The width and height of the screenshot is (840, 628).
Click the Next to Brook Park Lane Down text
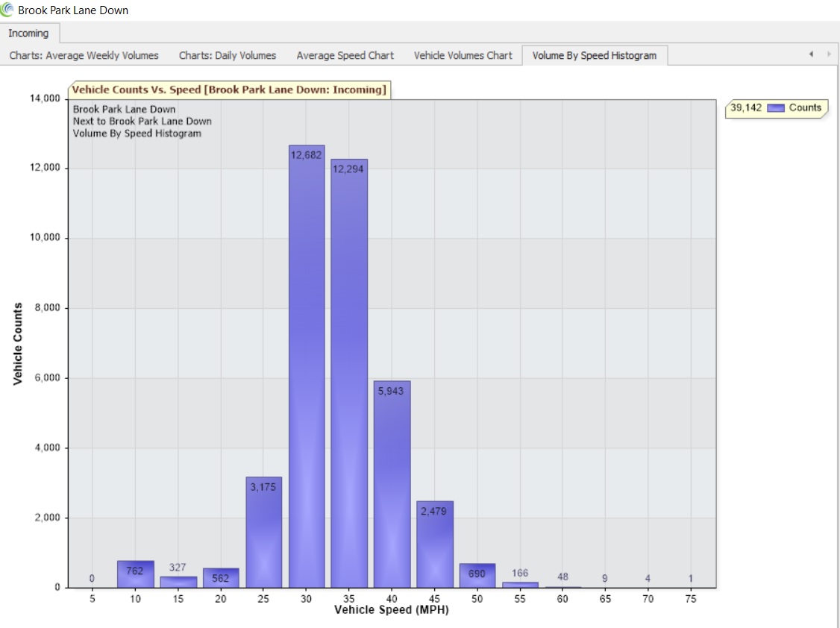coord(142,121)
